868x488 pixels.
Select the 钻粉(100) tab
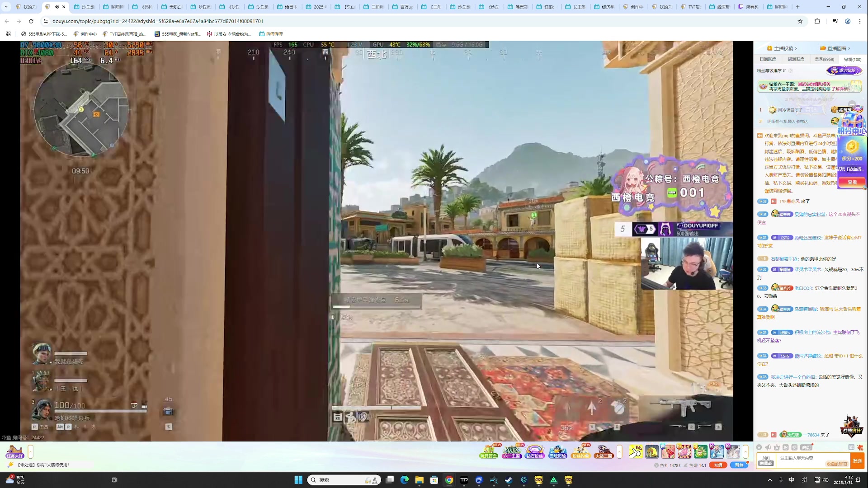coord(853,59)
